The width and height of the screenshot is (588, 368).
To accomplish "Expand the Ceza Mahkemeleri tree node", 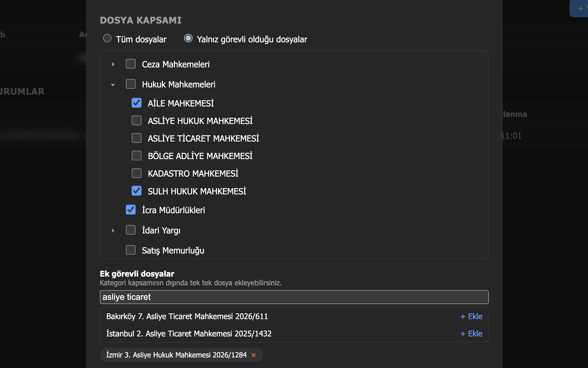I will [113, 64].
